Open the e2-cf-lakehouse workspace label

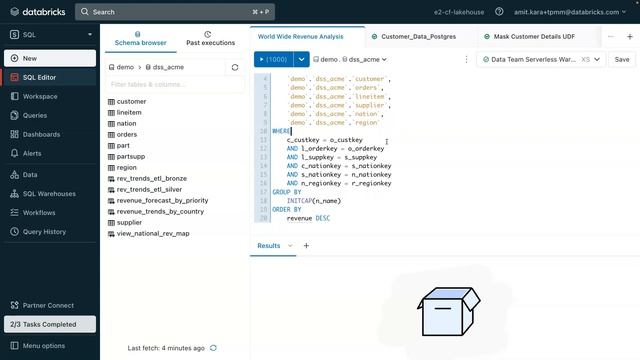click(459, 12)
